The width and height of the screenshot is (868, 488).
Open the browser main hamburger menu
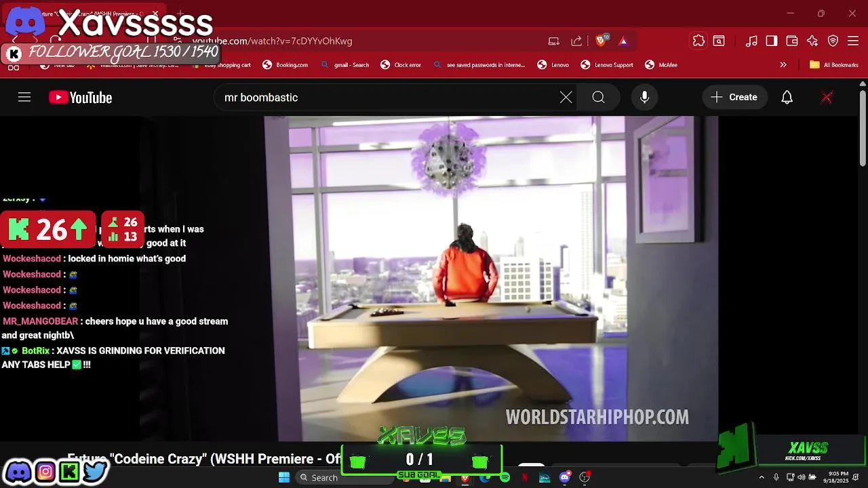[x=853, y=41]
